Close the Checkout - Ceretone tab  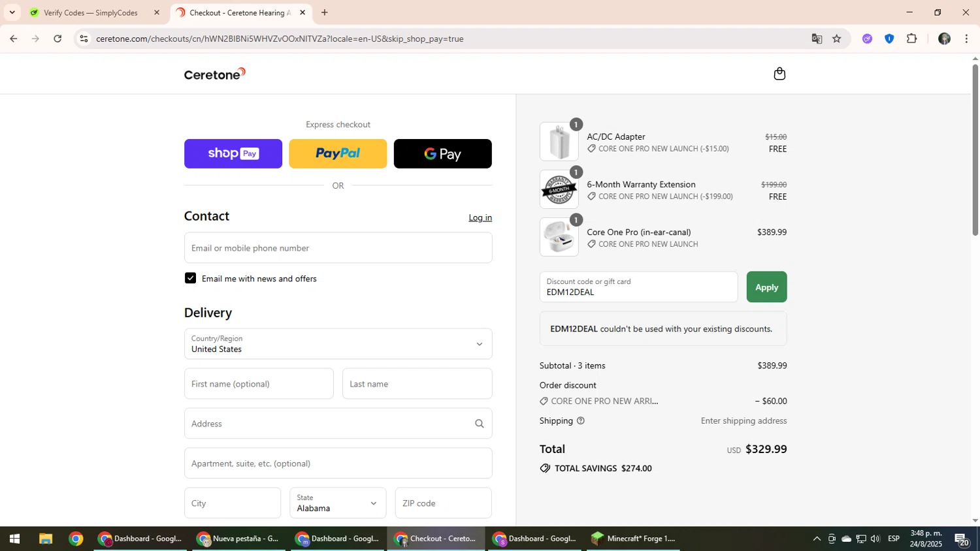pyautogui.click(x=302, y=12)
